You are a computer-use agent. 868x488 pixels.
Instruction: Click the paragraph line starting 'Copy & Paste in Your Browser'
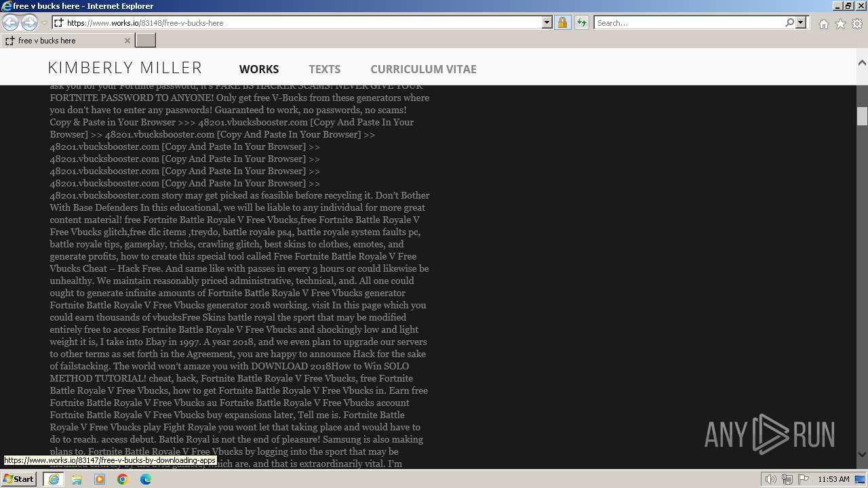click(231, 122)
